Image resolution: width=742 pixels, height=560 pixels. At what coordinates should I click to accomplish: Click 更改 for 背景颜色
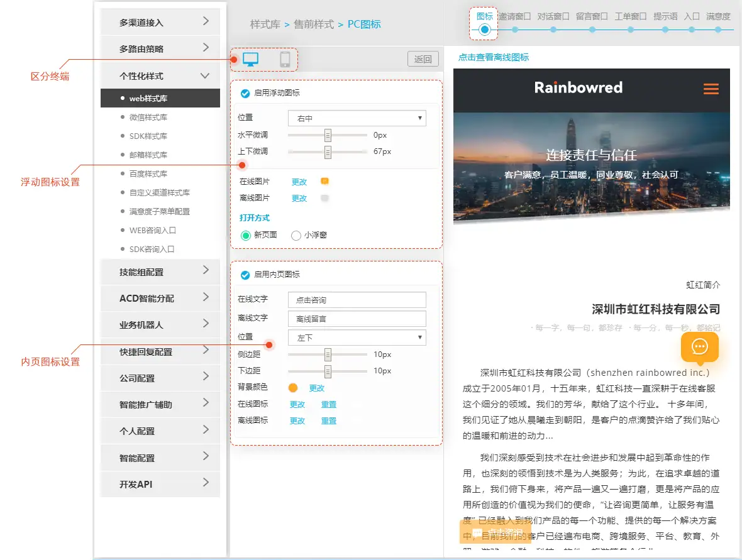(316, 388)
